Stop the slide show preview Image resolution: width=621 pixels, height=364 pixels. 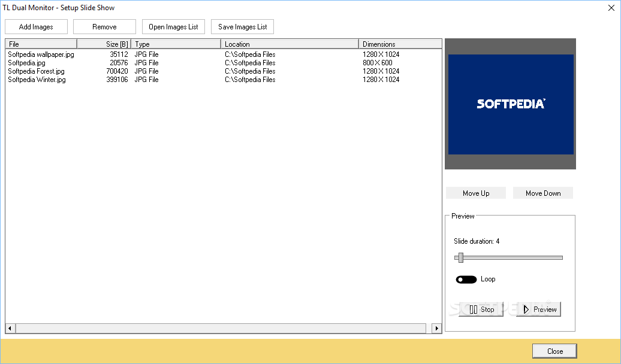481,310
